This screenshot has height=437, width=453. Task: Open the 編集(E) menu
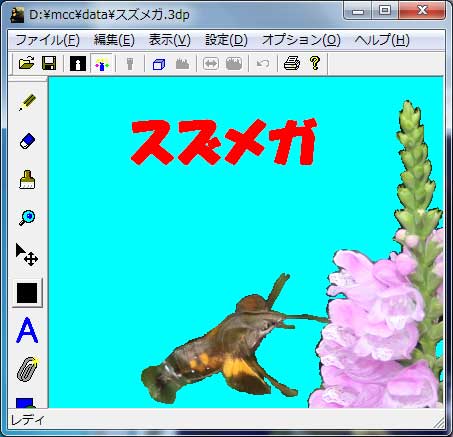114,40
